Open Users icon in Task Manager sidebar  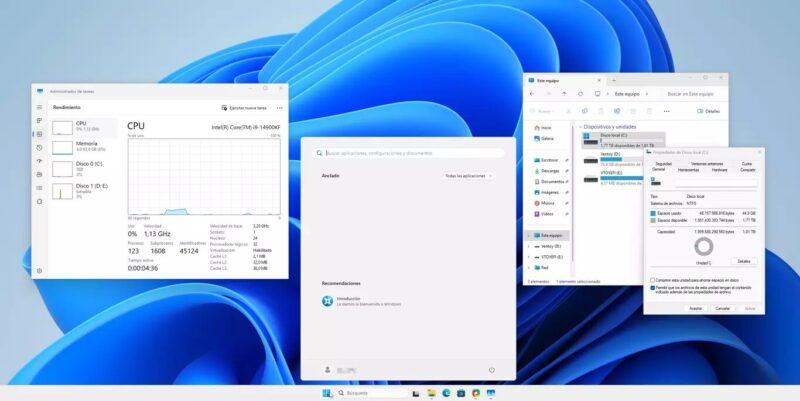pyautogui.click(x=39, y=174)
